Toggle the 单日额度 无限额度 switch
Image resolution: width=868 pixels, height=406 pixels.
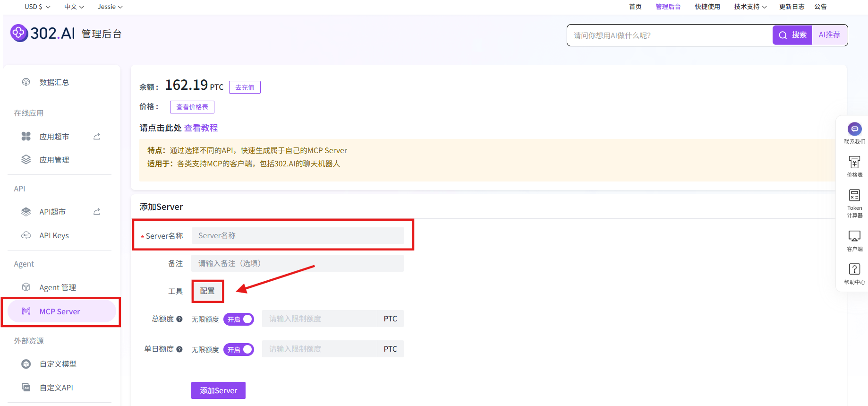coord(238,349)
